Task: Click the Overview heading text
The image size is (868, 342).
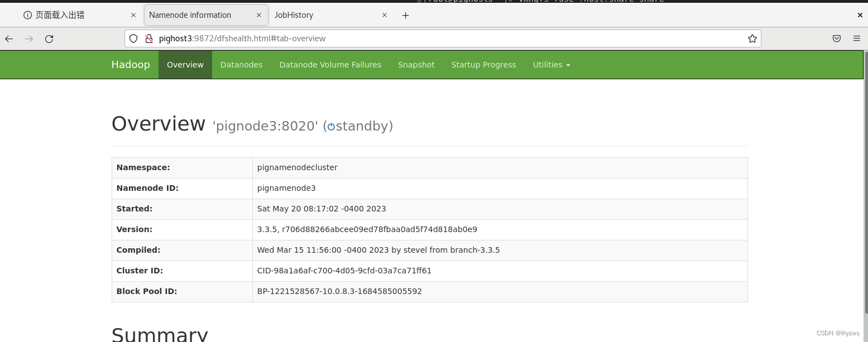Action: pyautogui.click(x=159, y=123)
